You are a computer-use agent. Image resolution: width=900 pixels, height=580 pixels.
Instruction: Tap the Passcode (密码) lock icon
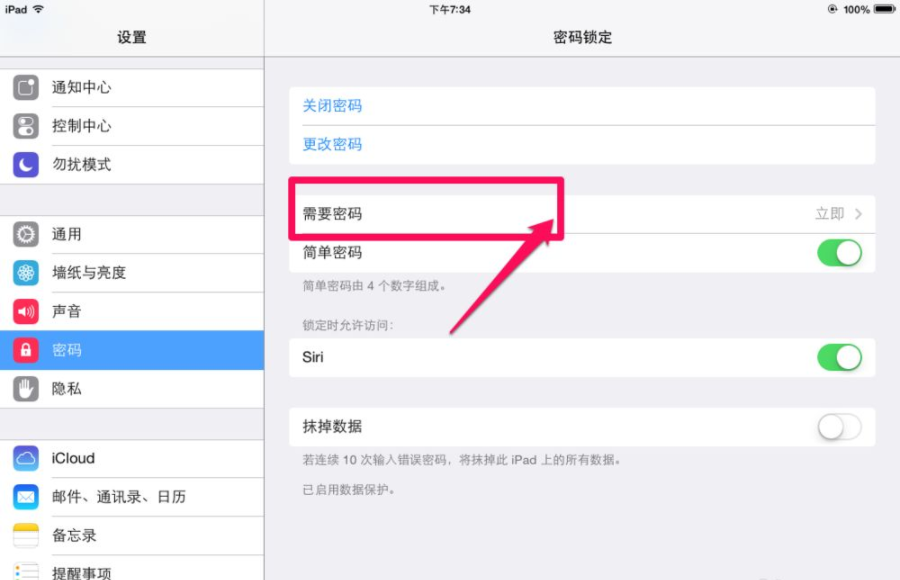pyautogui.click(x=26, y=350)
